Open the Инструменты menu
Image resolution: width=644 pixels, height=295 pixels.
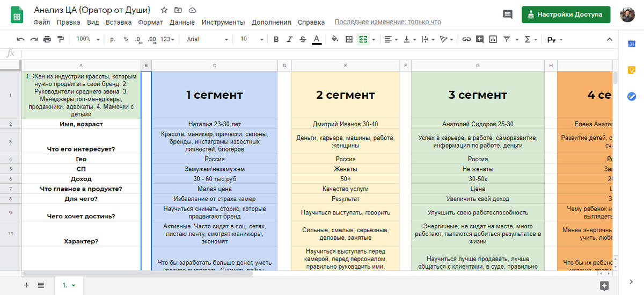click(223, 23)
